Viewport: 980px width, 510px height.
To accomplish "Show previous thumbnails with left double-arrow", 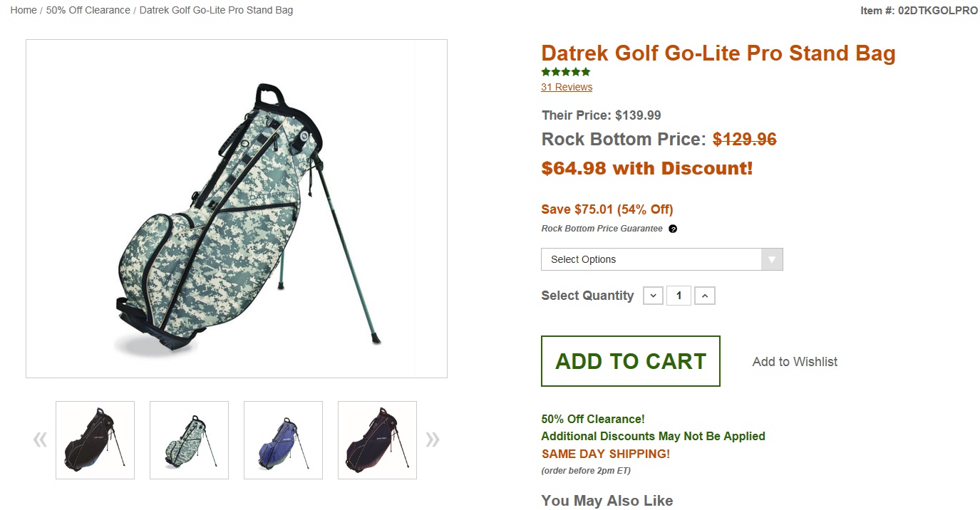I will (40, 439).
